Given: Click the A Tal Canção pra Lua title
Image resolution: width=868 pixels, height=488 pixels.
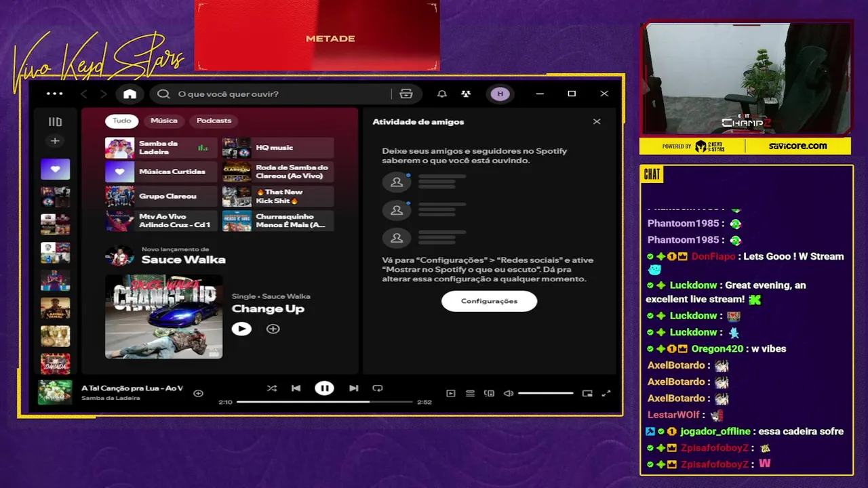Looking at the screenshot, I should click(132, 388).
